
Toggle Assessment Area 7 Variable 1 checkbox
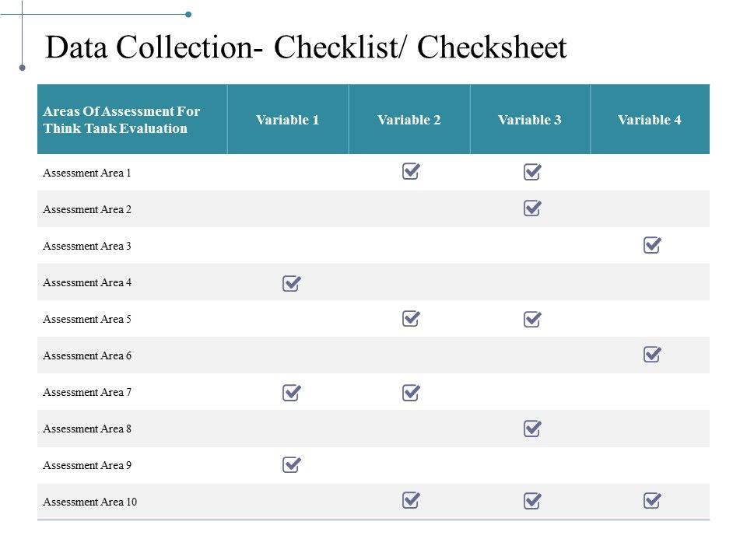click(291, 393)
